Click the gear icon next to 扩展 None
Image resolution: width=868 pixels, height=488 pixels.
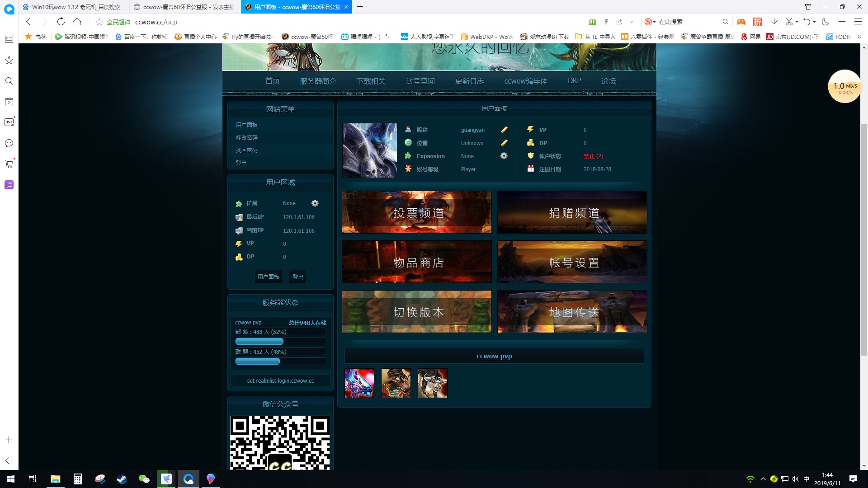point(315,203)
